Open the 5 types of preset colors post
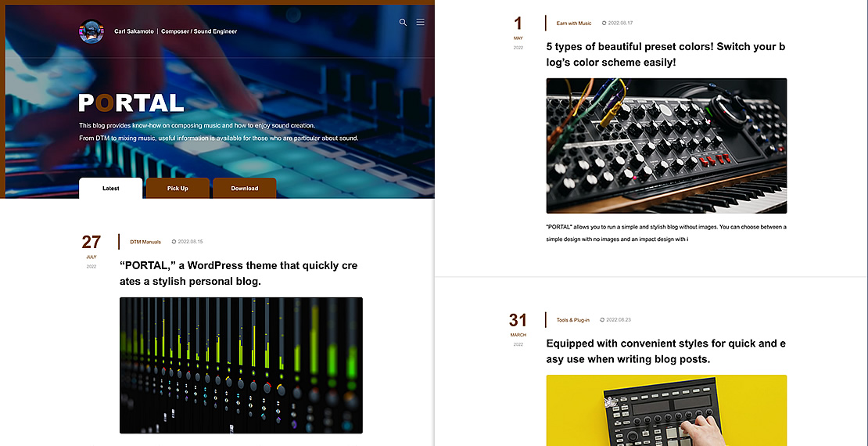 (x=665, y=54)
